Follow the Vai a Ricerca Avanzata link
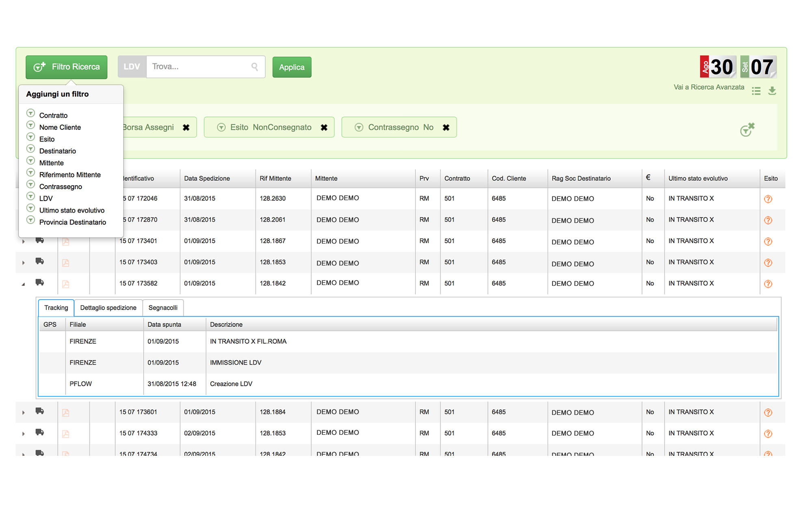The height and width of the screenshot is (509, 812). (708, 87)
